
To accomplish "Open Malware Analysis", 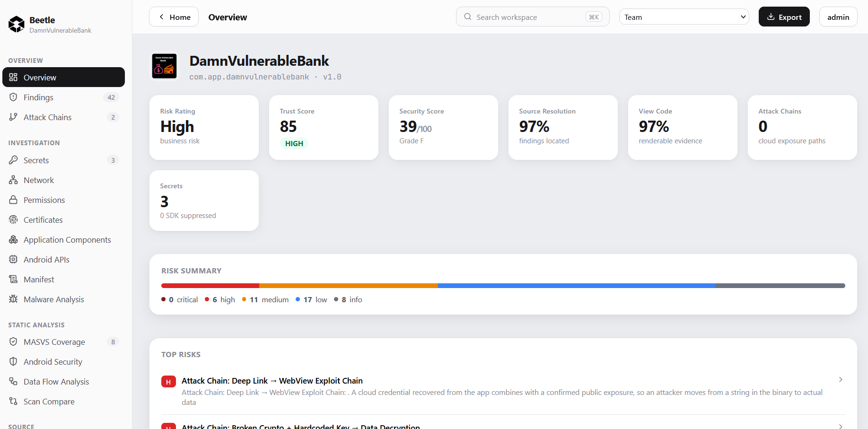I will (63, 299).
